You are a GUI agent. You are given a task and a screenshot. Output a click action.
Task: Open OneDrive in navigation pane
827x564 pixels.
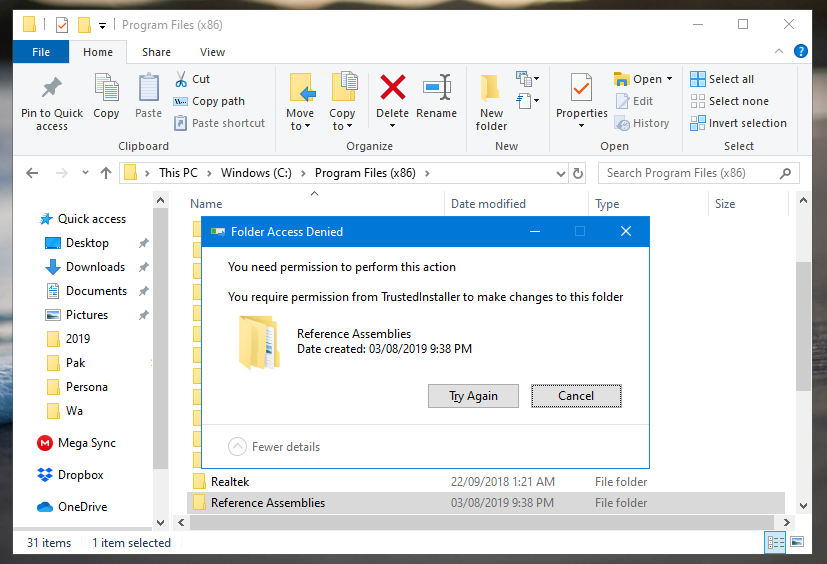pyautogui.click(x=72, y=507)
